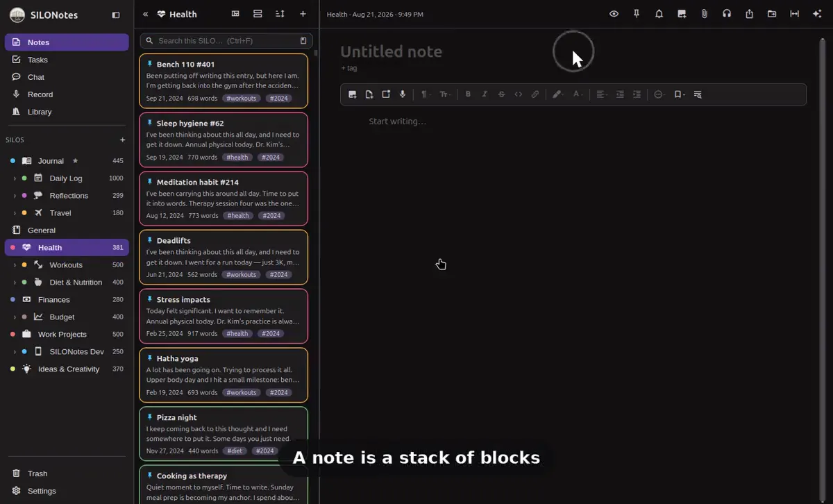The height and width of the screenshot is (504, 833).
Task: Add a new silo with plus
Action: [x=123, y=140]
